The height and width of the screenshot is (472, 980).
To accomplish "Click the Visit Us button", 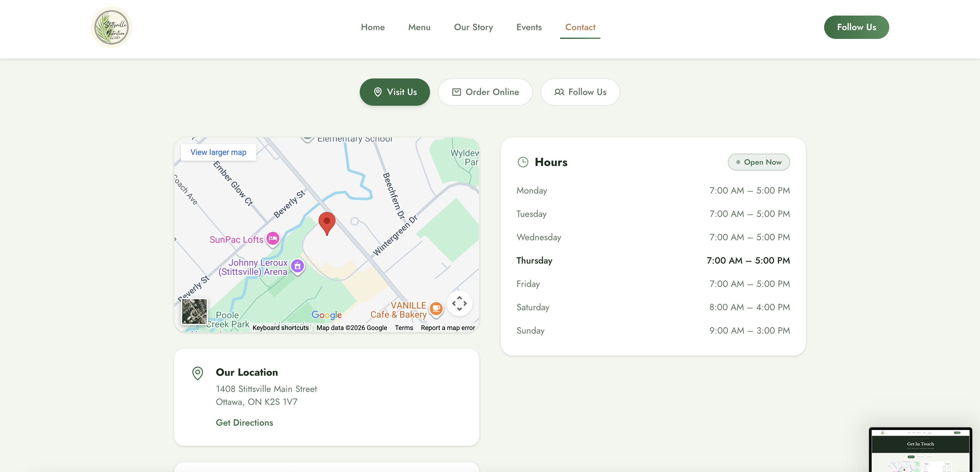I will [x=394, y=92].
